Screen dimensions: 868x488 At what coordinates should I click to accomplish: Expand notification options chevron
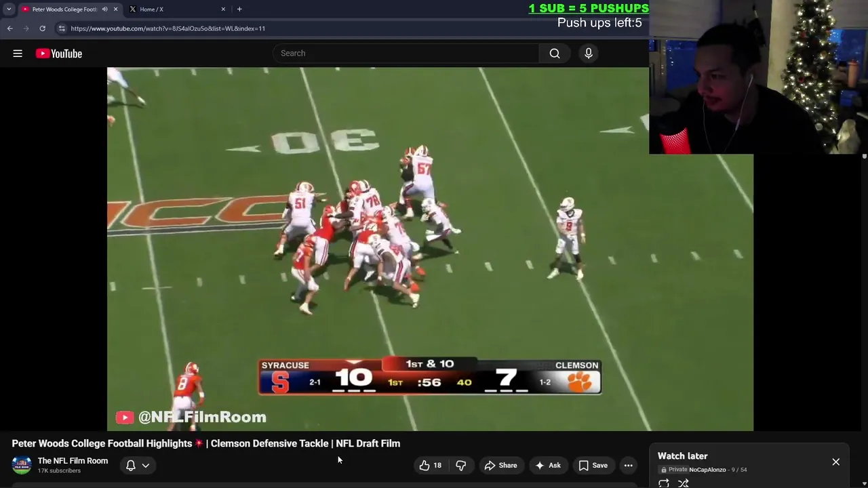146,466
